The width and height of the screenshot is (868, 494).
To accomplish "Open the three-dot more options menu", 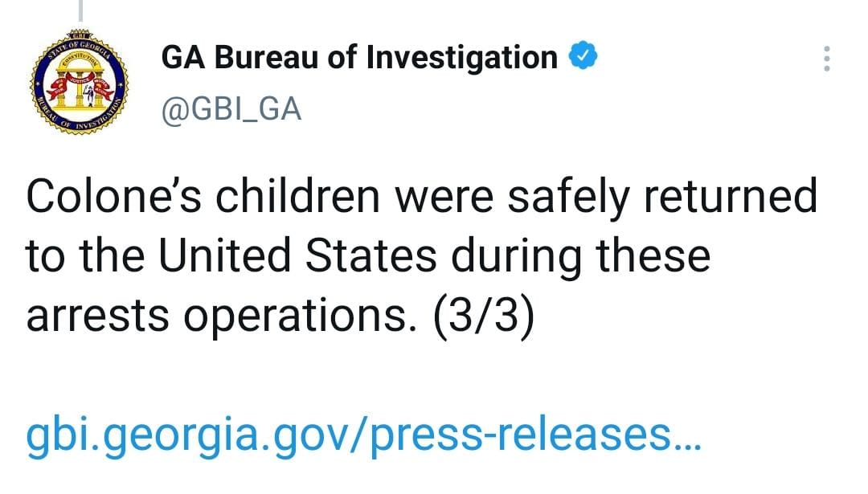I will click(827, 59).
